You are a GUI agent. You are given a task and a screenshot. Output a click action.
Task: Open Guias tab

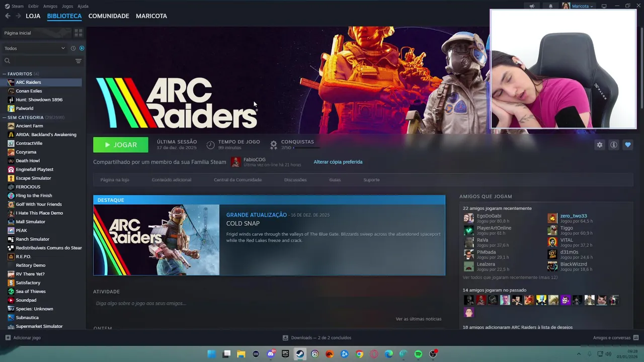[x=335, y=180]
